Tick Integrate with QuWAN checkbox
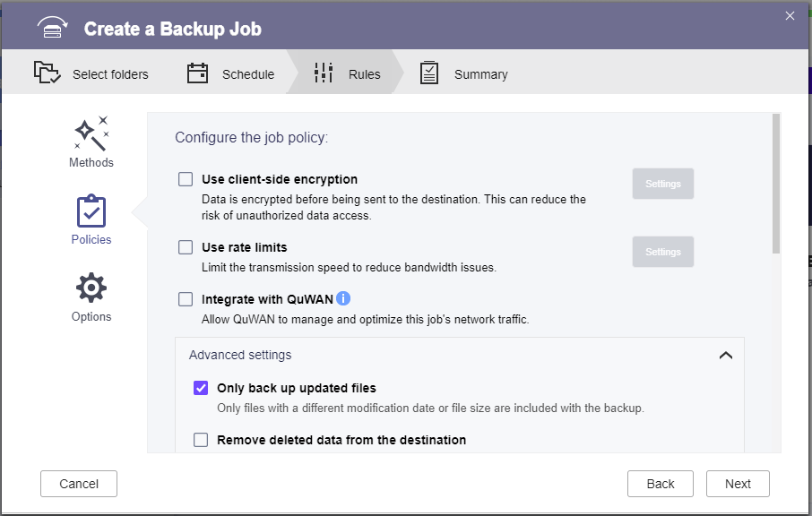812x516 pixels. pyautogui.click(x=186, y=299)
